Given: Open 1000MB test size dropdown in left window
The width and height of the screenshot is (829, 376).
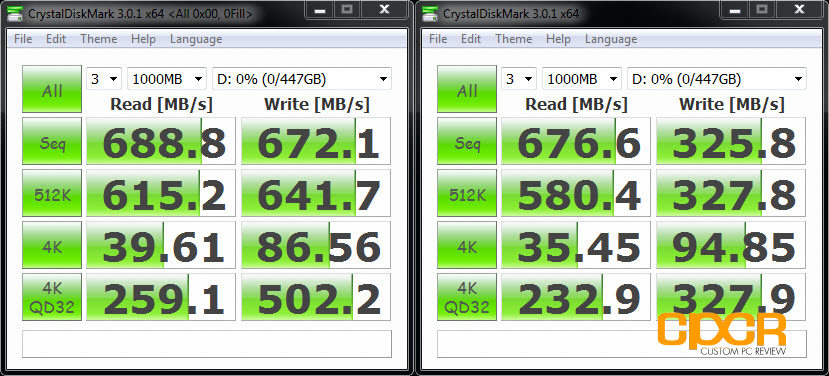Looking at the screenshot, I should pyautogui.click(x=167, y=79).
